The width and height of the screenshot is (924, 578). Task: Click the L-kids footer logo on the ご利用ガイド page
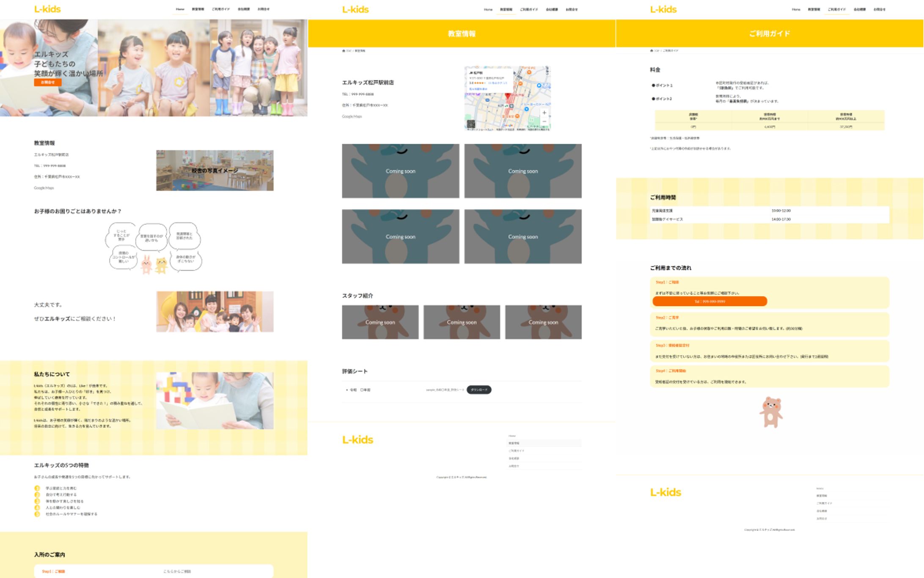click(x=665, y=492)
